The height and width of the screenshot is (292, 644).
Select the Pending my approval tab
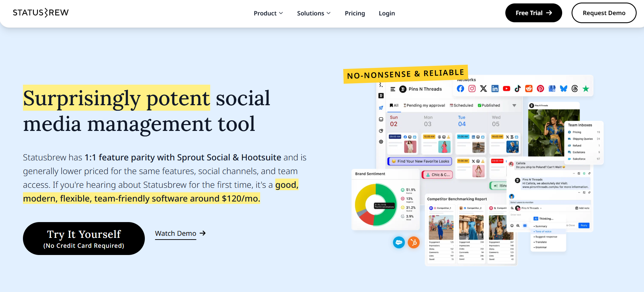pyautogui.click(x=424, y=106)
